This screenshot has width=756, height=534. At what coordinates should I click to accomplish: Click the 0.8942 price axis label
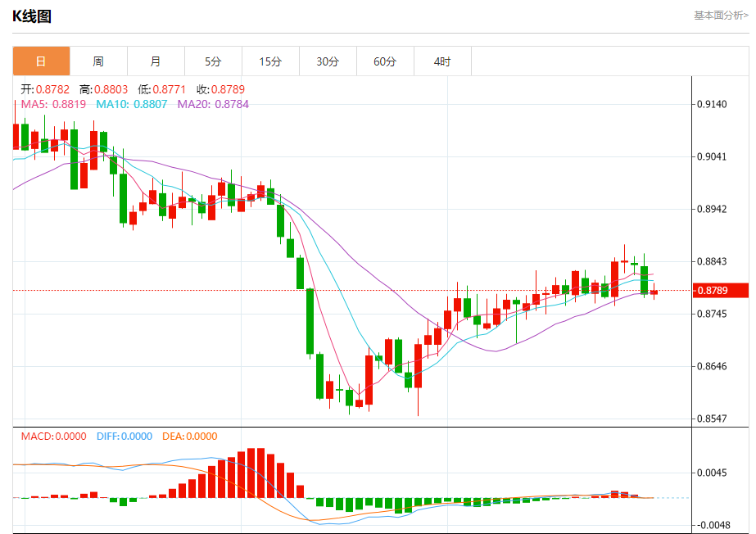click(x=712, y=209)
